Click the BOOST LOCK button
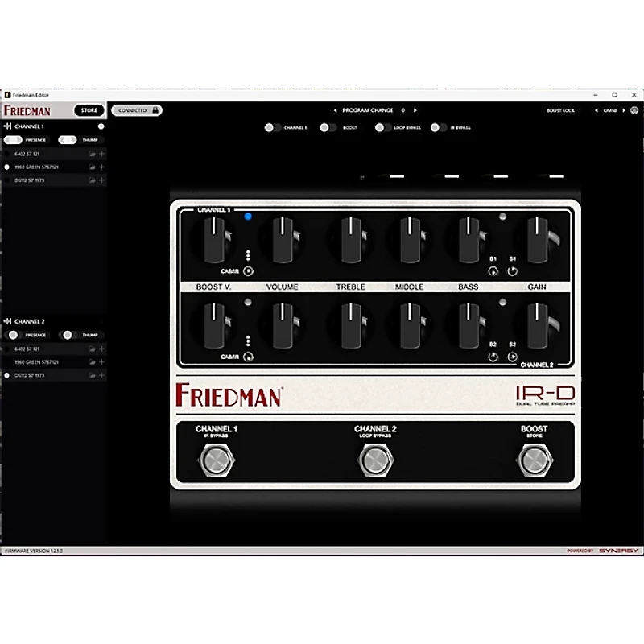The width and height of the screenshot is (644, 644). click(x=561, y=109)
